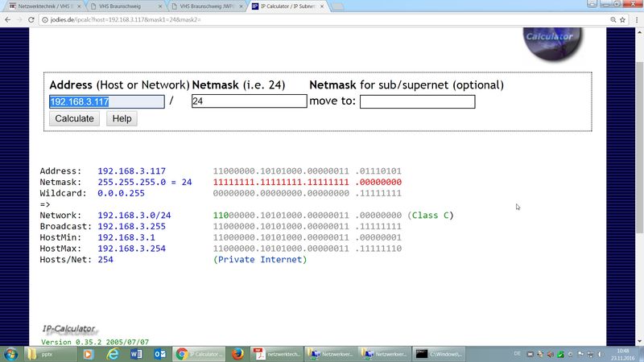Image resolution: width=644 pixels, height=362 pixels.
Task: Open C:\Windows command prompt taskbar item
Action: [438, 354]
